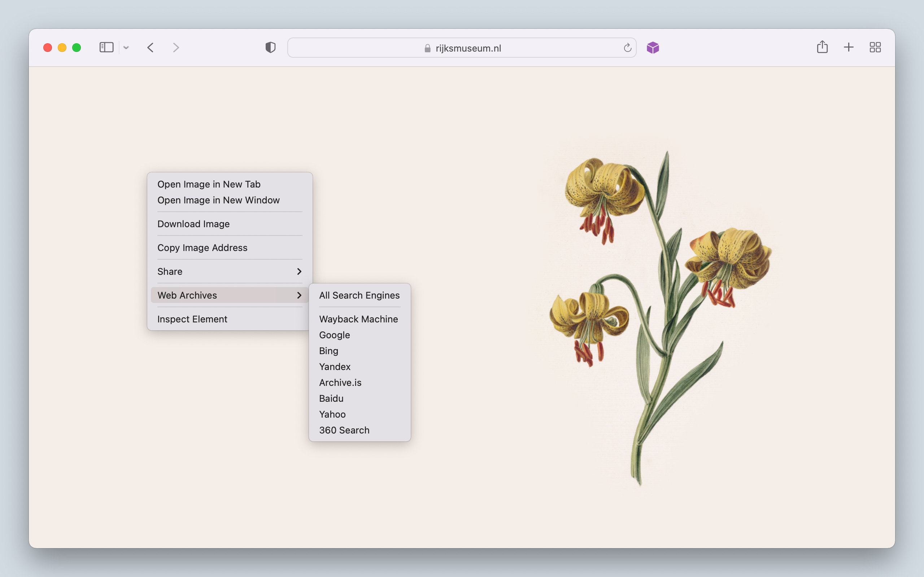924x577 pixels.
Task: Open the sidebar options dropdown chevron
Action: coord(126,48)
